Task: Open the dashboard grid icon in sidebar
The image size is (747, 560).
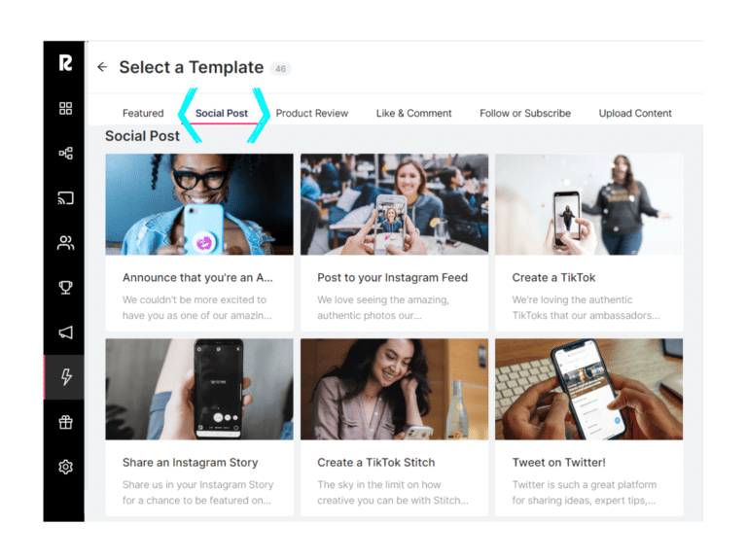Action: [65, 109]
